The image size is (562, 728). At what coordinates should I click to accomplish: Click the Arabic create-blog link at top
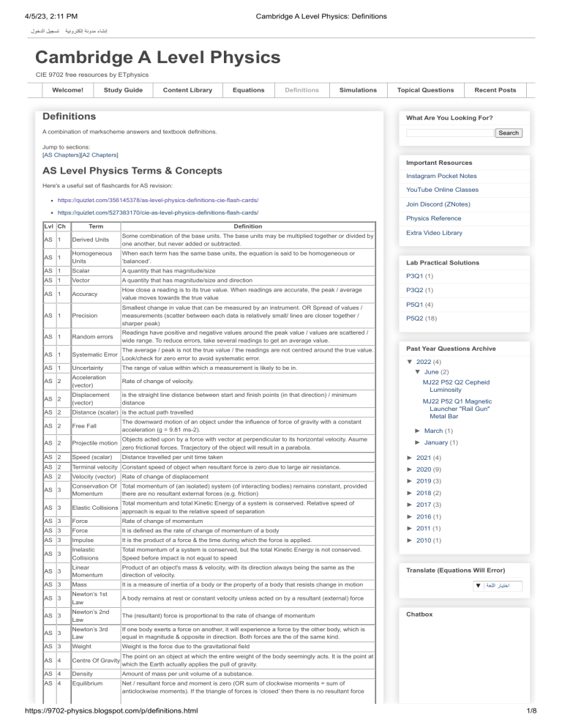(x=86, y=31)
